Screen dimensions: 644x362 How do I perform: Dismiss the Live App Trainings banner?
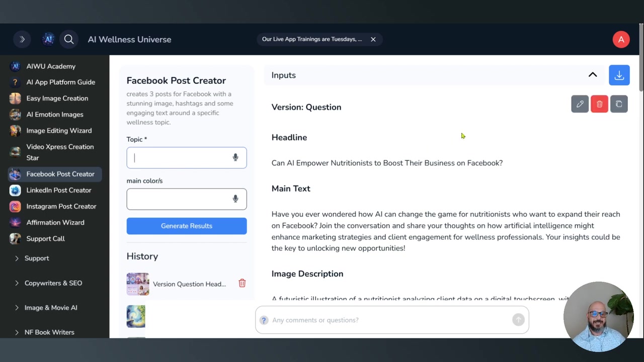pyautogui.click(x=373, y=39)
